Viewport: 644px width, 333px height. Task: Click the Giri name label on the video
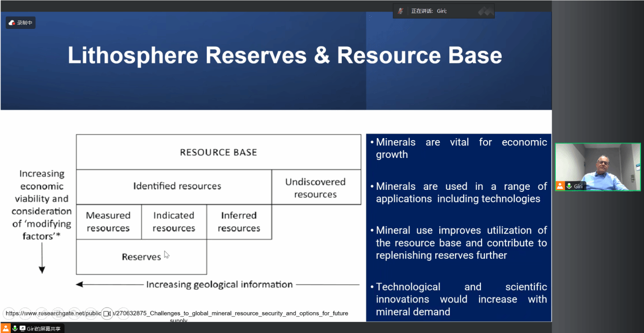578,186
